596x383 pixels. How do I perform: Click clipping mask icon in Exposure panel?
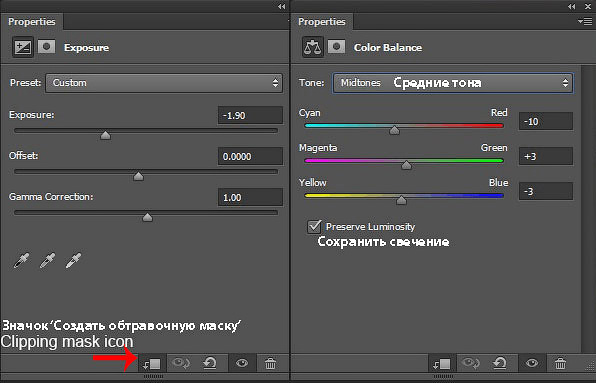(x=152, y=364)
